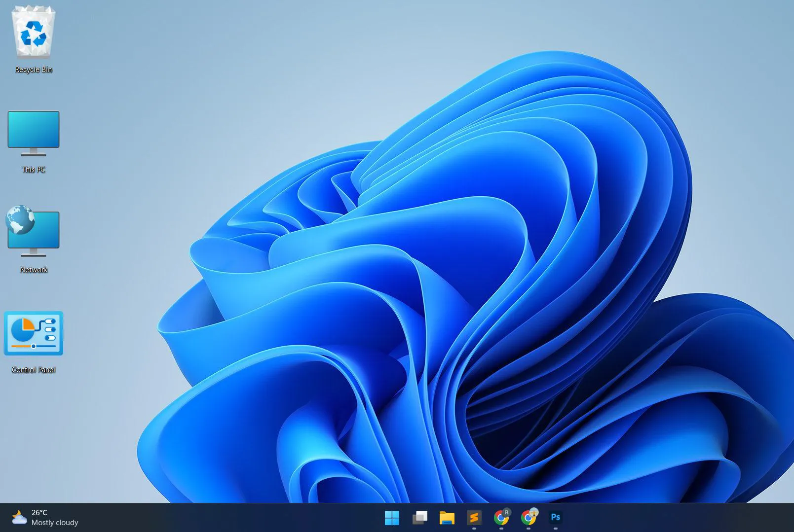Image resolution: width=794 pixels, height=532 pixels.
Task: Select the Recycle Bin label text
Action: pyautogui.click(x=33, y=70)
